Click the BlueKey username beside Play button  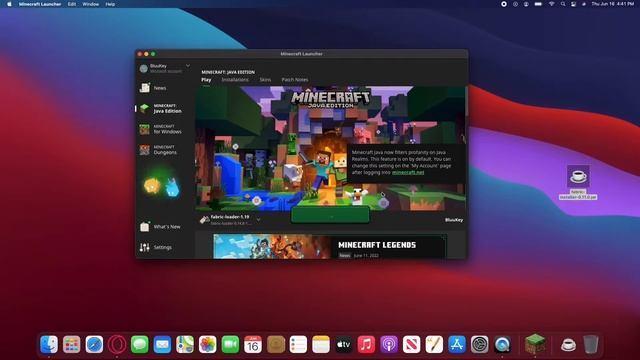(454, 220)
